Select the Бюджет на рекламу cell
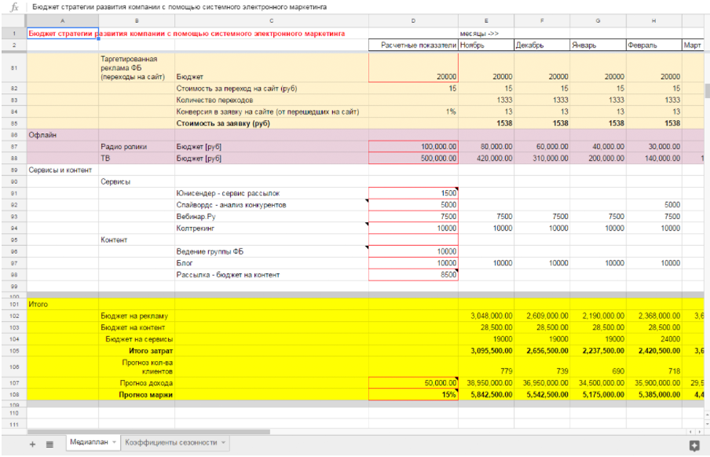This screenshot has height=457, width=710. [137, 316]
